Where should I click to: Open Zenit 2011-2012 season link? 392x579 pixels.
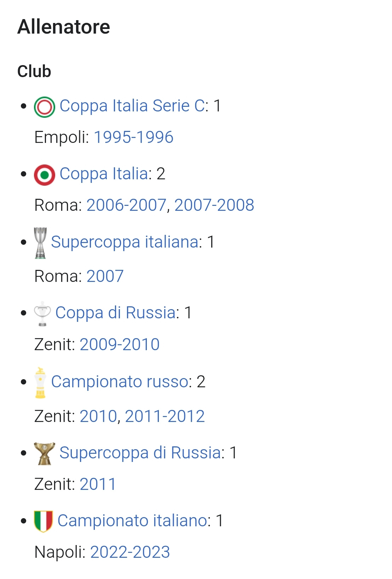(x=165, y=416)
